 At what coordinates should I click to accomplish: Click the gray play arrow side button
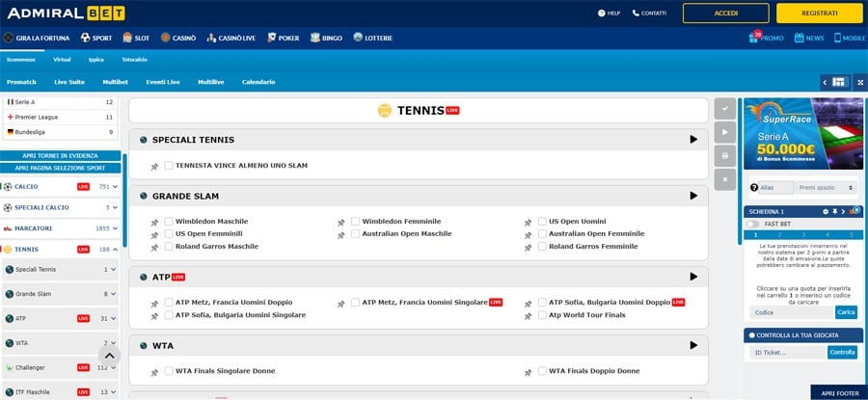(x=724, y=133)
